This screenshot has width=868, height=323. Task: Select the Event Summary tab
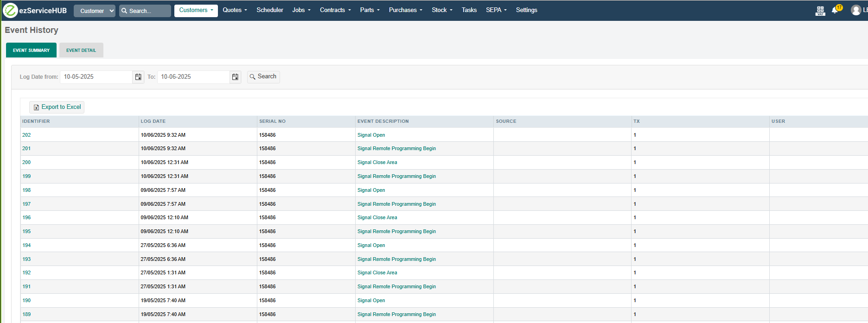(31, 50)
